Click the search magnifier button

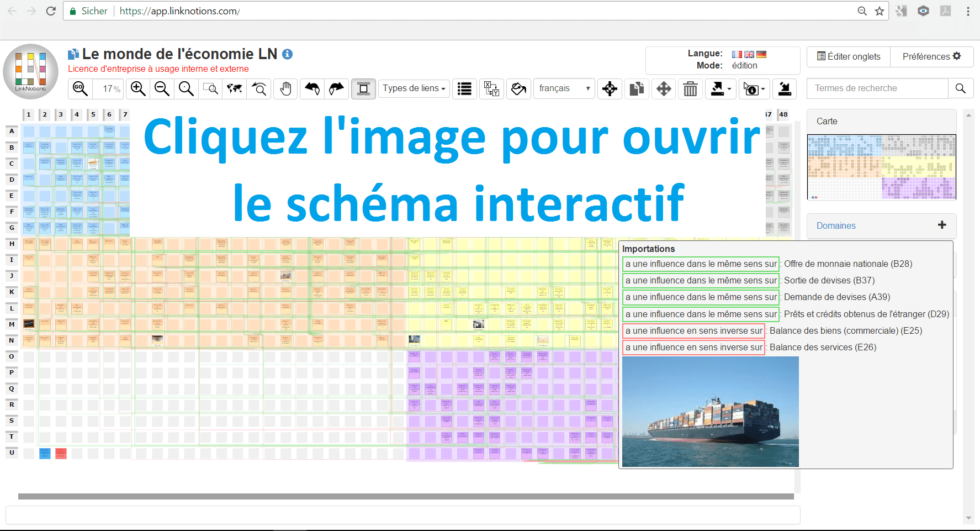point(961,88)
